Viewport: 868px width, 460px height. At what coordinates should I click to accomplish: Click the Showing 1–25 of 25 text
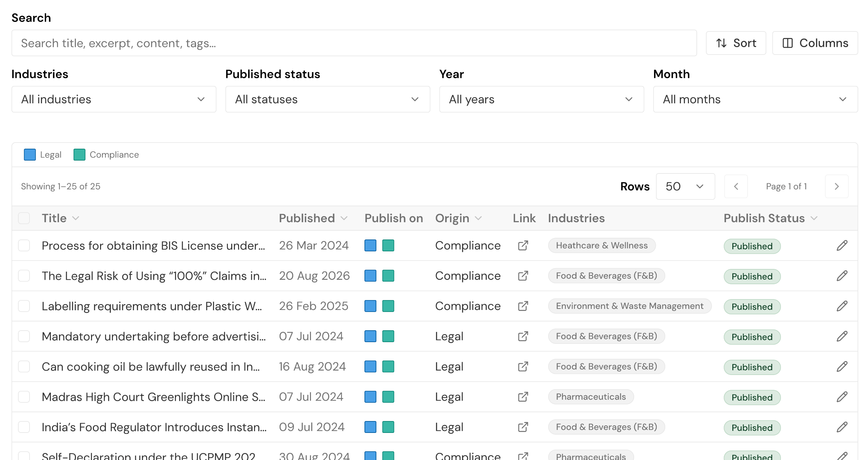pos(61,186)
